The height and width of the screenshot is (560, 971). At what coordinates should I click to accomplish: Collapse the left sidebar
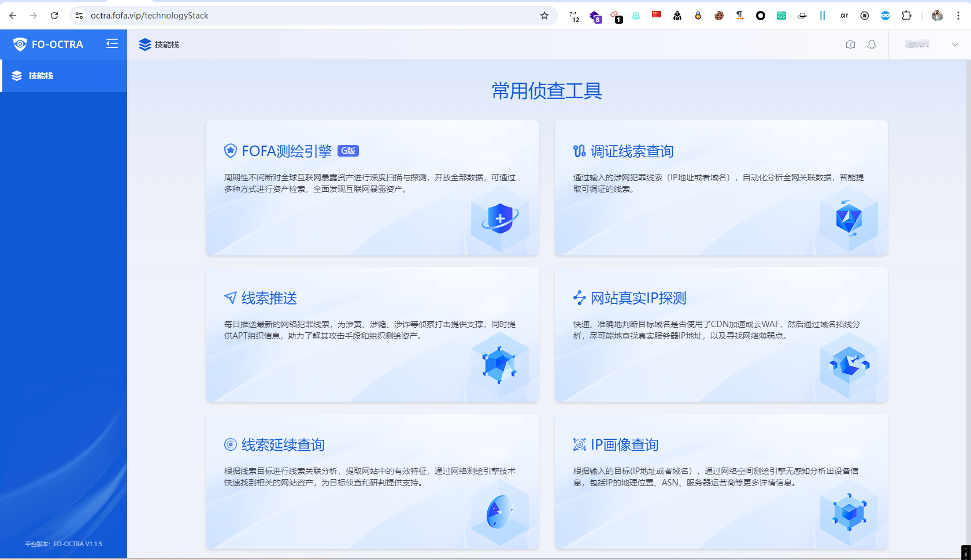[112, 43]
